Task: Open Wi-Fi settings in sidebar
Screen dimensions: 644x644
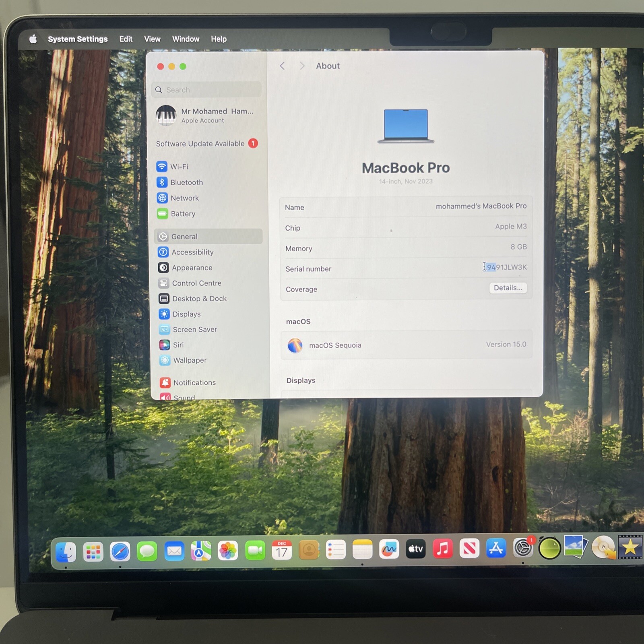Action: [x=173, y=167]
